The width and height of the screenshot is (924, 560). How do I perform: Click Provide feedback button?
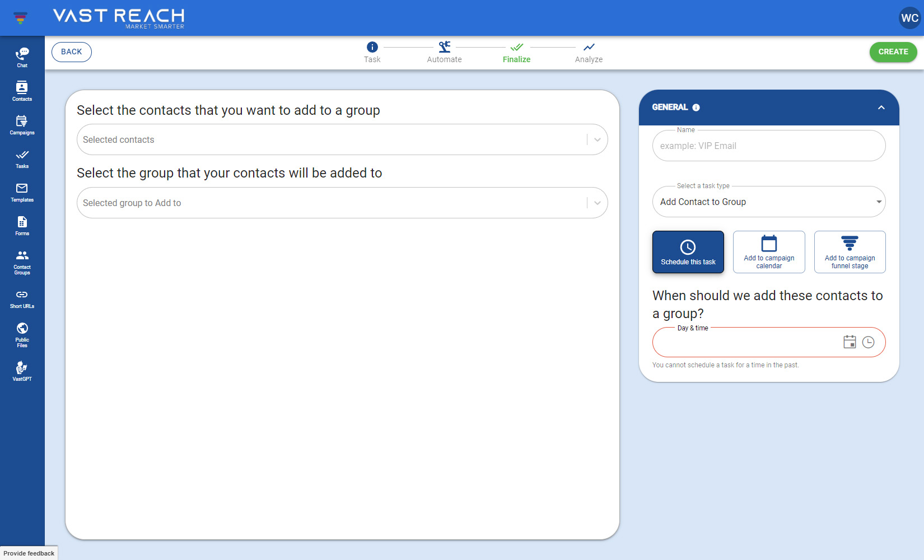[29, 553]
